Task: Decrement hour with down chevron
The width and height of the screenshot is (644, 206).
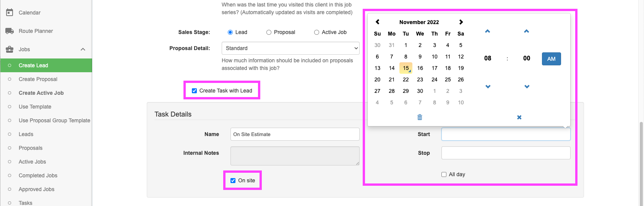Action: [x=488, y=87]
